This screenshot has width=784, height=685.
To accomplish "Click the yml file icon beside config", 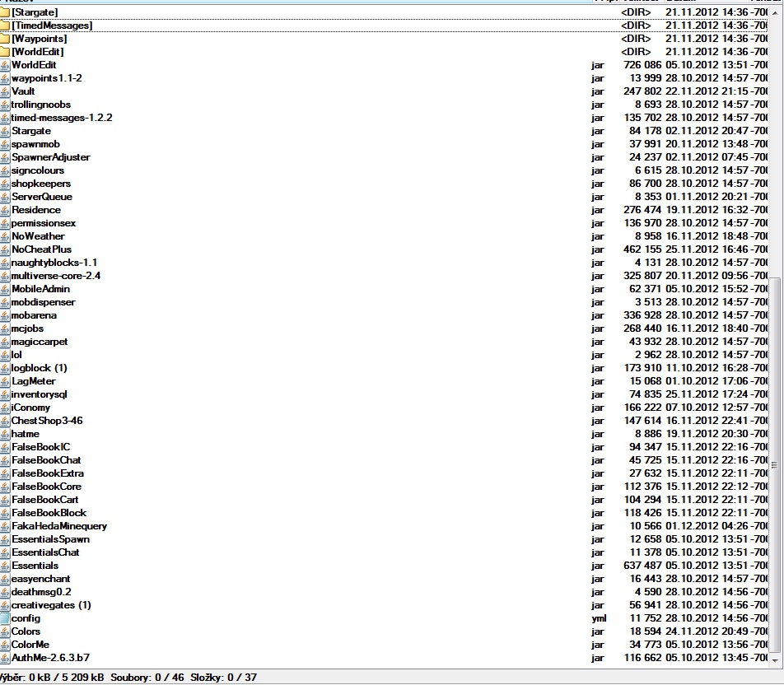I will pos(4,618).
